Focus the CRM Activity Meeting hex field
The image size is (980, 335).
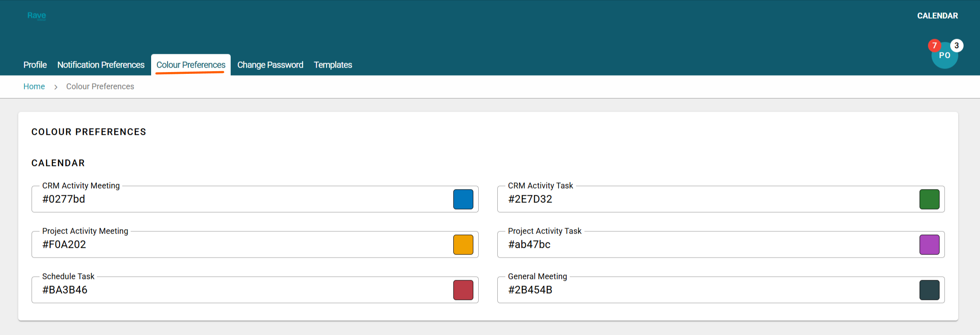click(240, 199)
